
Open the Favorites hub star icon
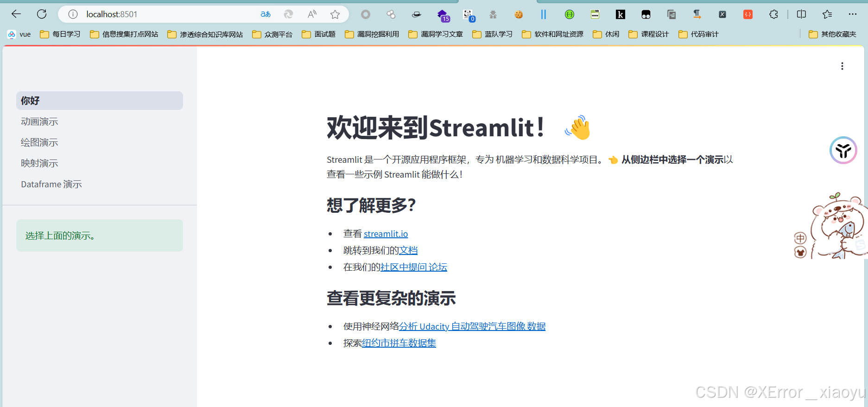point(827,14)
